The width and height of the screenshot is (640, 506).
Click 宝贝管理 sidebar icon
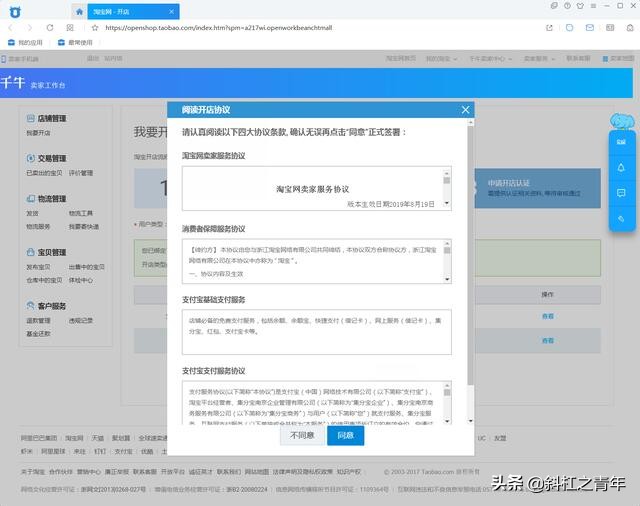click(31, 252)
